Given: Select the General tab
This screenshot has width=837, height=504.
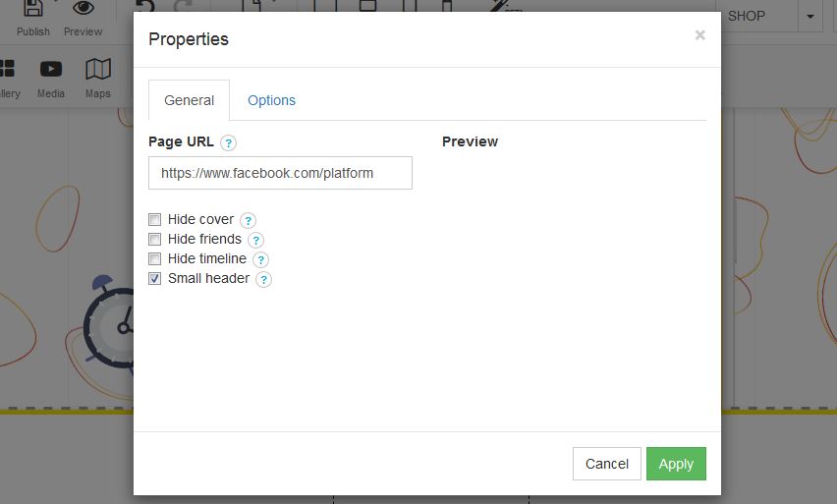Looking at the screenshot, I should pos(189,100).
